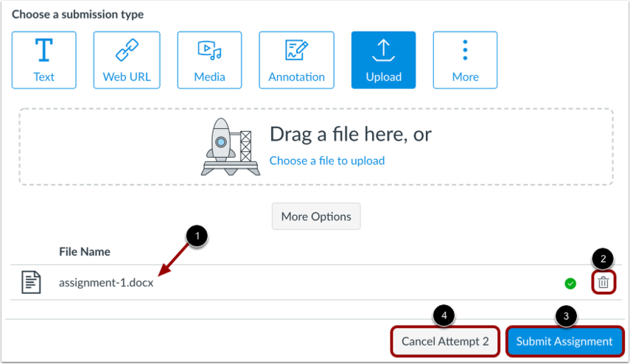Pick the Media submission type
Viewport: 630px width, 364px height.
[x=209, y=60]
